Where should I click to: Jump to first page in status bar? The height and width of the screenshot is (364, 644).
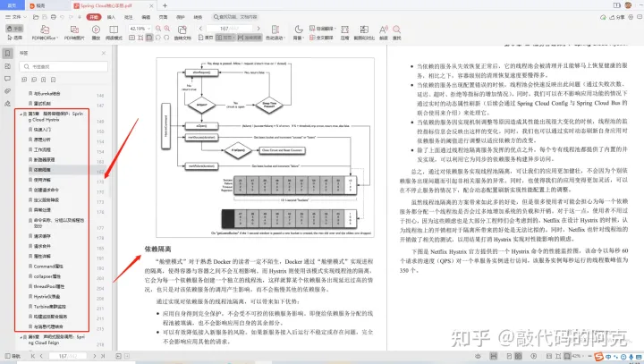pyautogui.click(x=33, y=356)
